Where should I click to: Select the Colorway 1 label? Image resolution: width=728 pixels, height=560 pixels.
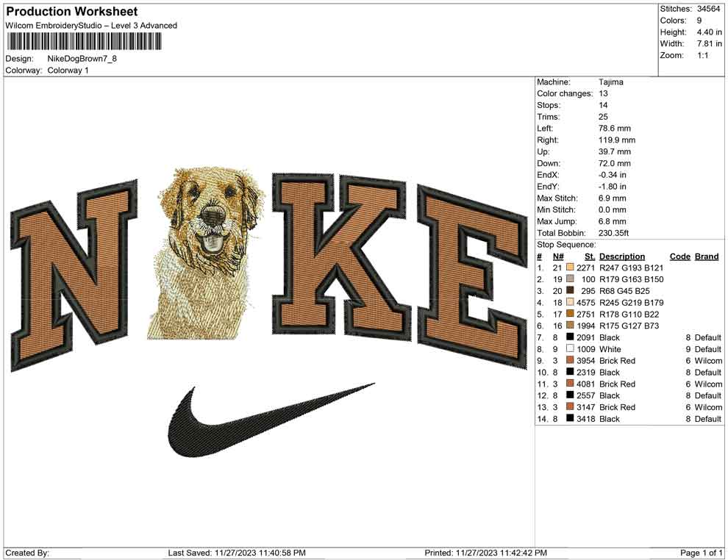pyautogui.click(x=68, y=71)
